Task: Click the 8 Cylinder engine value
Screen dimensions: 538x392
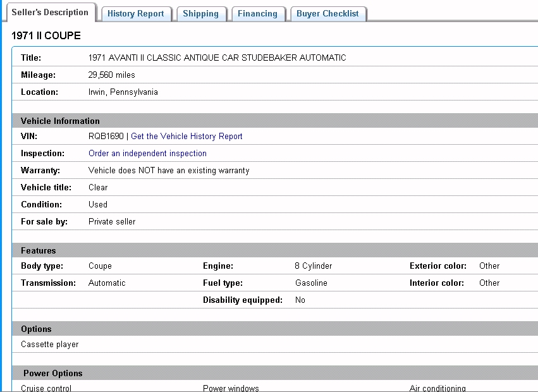Action: 313,266
